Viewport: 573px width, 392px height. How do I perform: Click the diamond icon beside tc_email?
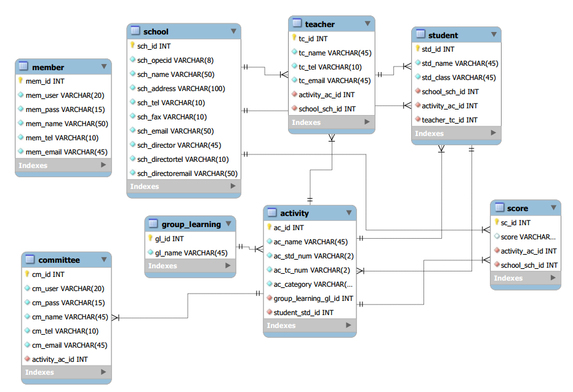pyautogui.click(x=295, y=79)
